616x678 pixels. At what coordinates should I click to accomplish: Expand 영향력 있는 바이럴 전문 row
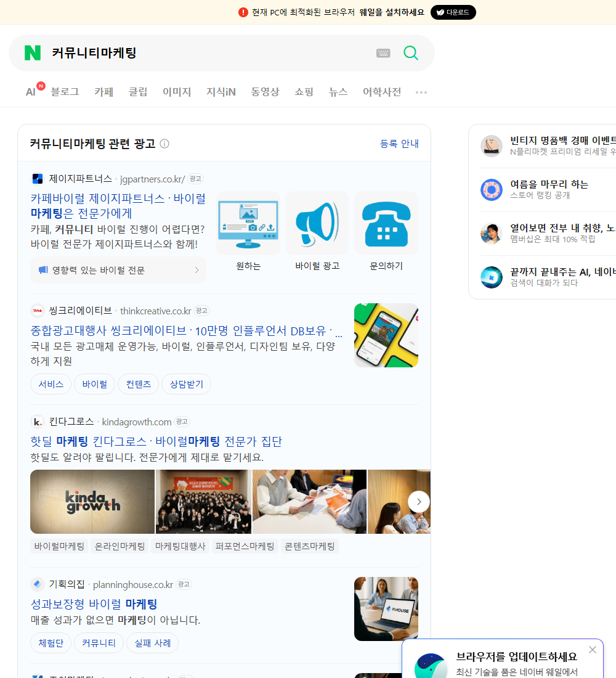pyautogui.click(x=118, y=270)
